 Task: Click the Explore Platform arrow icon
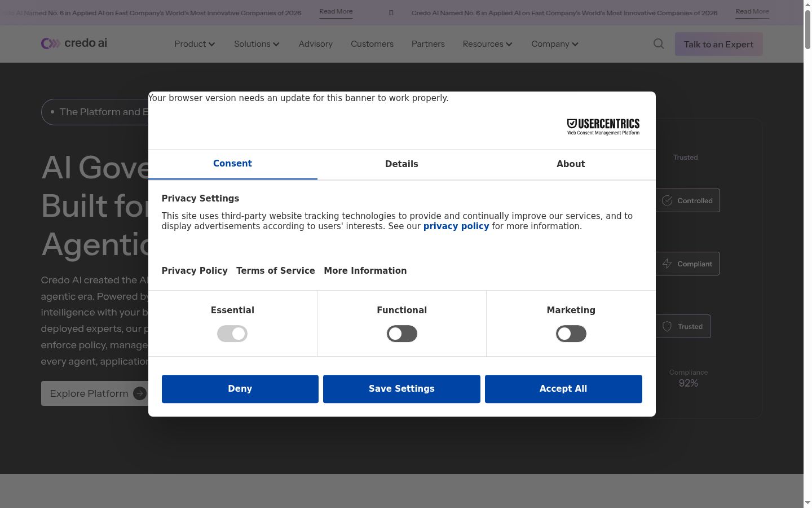[x=140, y=393]
